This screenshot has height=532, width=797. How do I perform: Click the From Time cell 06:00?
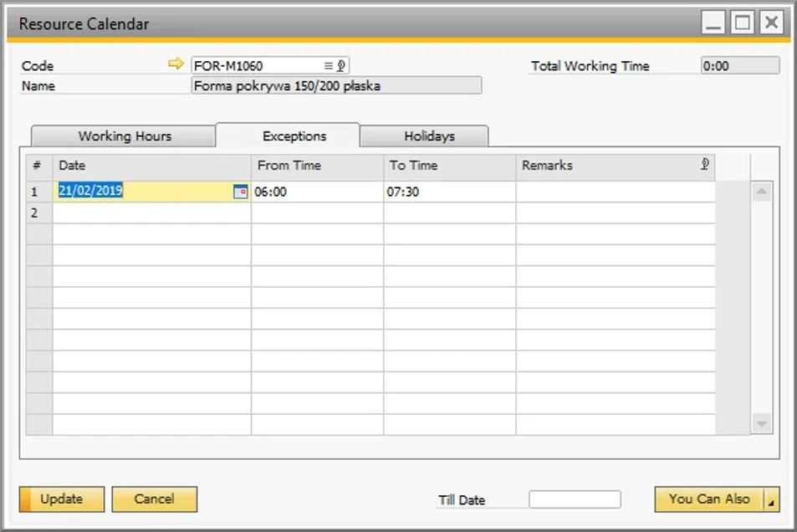coord(317,192)
